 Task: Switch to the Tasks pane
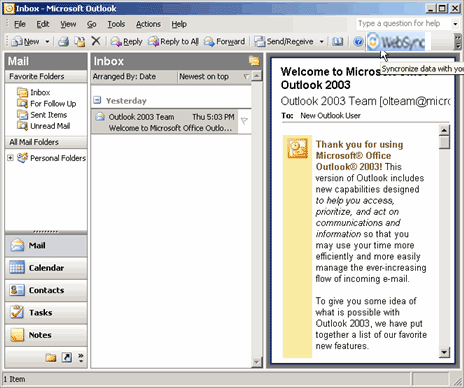[46, 313]
